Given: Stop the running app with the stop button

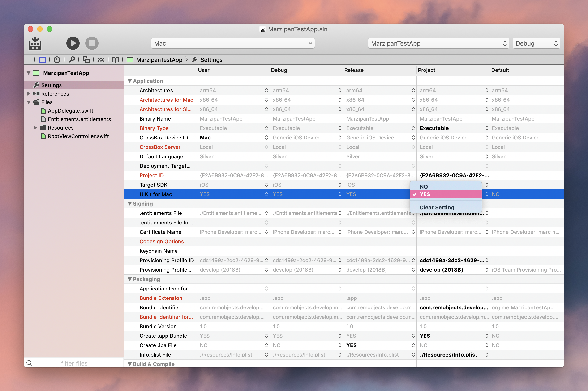Looking at the screenshot, I should pyautogui.click(x=92, y=43).
